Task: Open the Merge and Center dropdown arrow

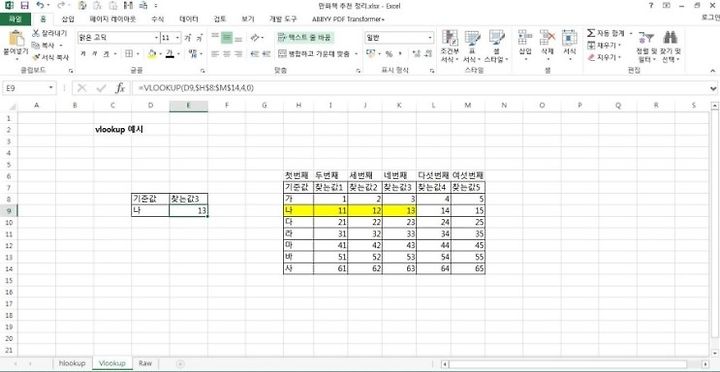Action: [x=356, y=54]
